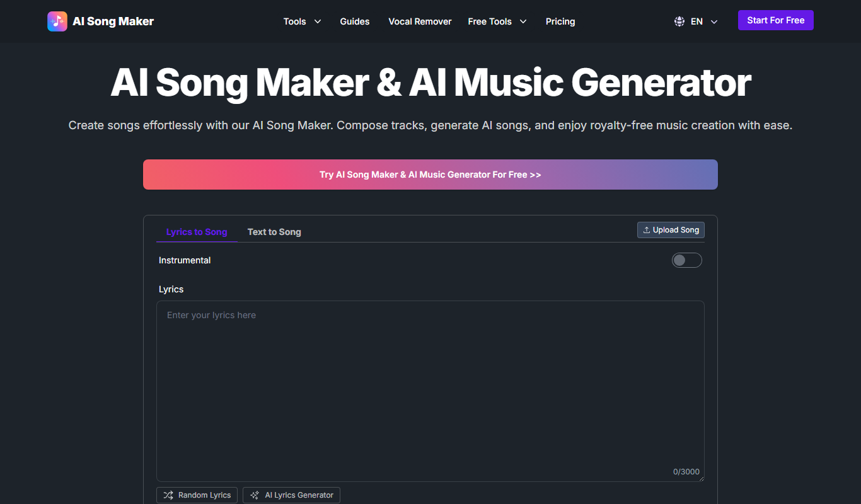Generate Random Lyrics
861x504 pixels.
click(197, 495)
